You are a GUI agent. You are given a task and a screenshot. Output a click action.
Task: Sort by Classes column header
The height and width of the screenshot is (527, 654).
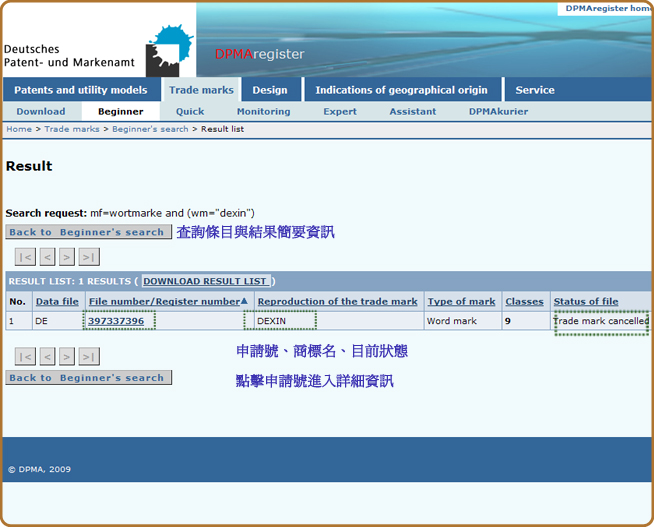(x=524, y=301)
